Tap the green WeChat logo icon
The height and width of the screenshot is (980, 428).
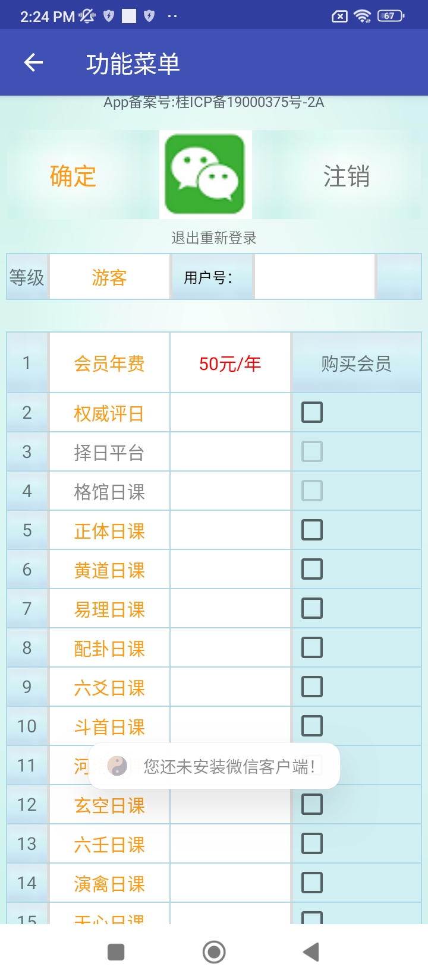coord(205,174)
